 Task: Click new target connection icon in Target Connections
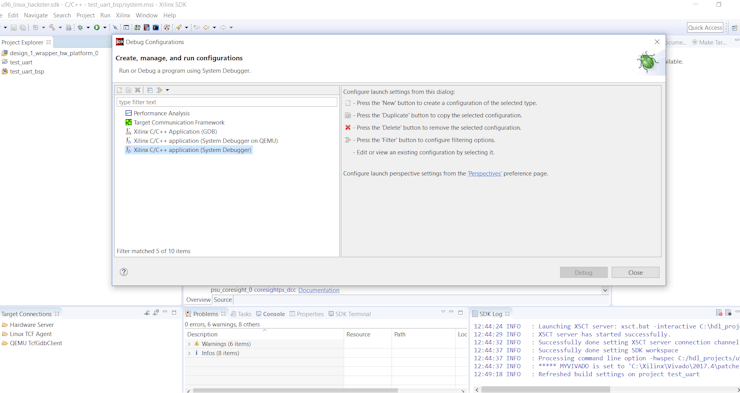coord(147,313)
